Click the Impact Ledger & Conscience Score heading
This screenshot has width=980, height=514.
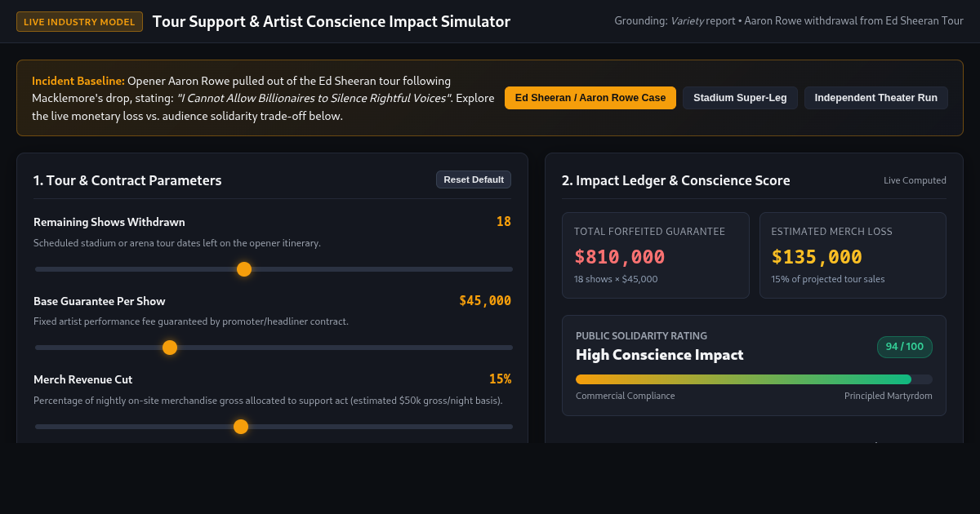click(676, 180)
